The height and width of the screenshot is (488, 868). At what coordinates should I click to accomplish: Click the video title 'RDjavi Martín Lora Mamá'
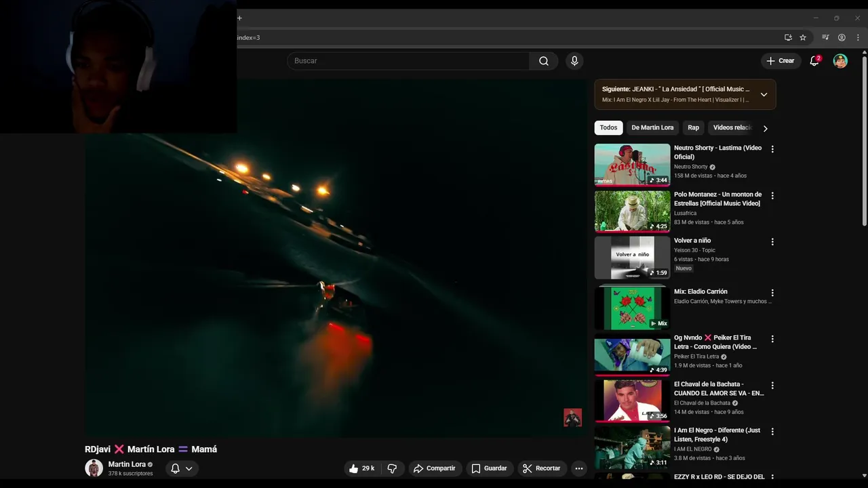[151, 449]
